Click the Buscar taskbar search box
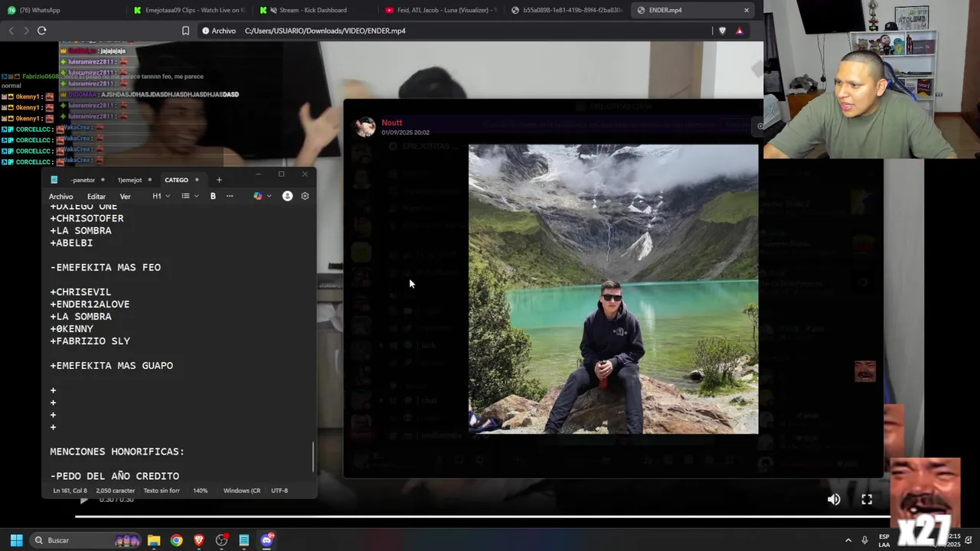Viewport: 980px width, 551px height. [x=86, y=540]
